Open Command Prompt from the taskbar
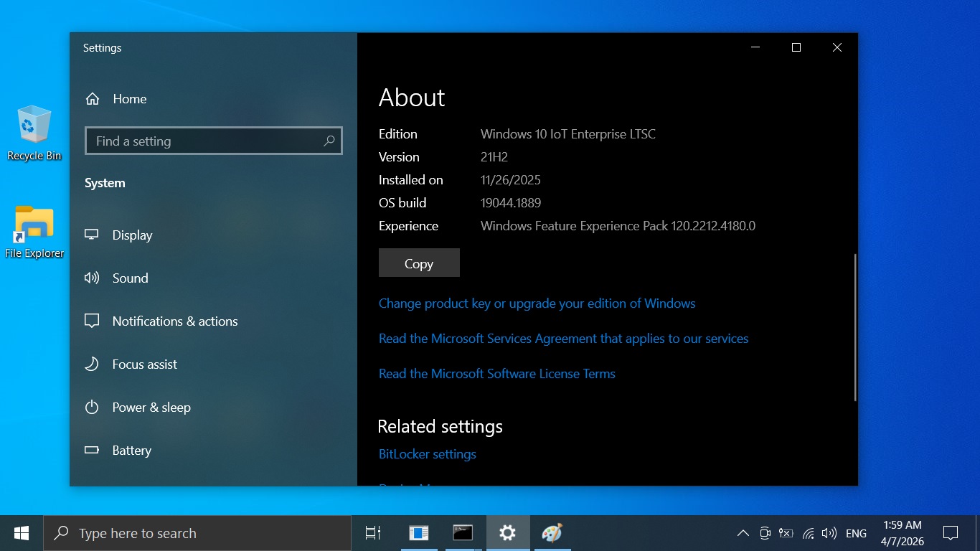 pyautogui.click(x=463, y=533)
